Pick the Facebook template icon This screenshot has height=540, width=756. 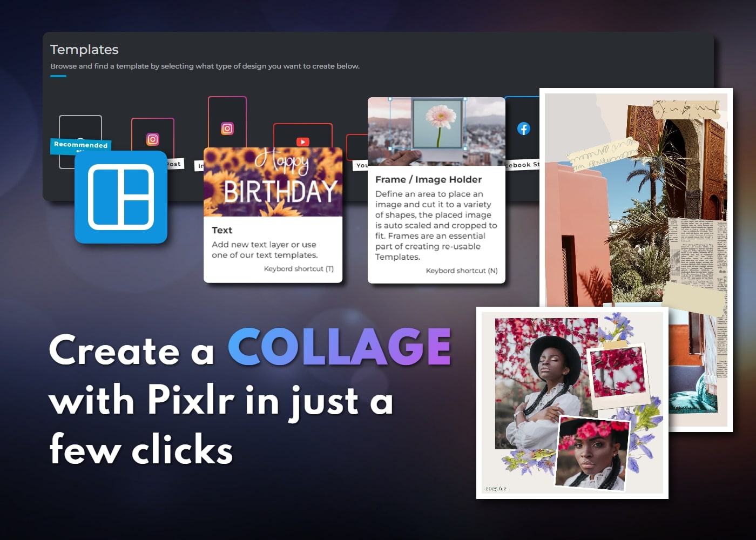pos(524,129)
